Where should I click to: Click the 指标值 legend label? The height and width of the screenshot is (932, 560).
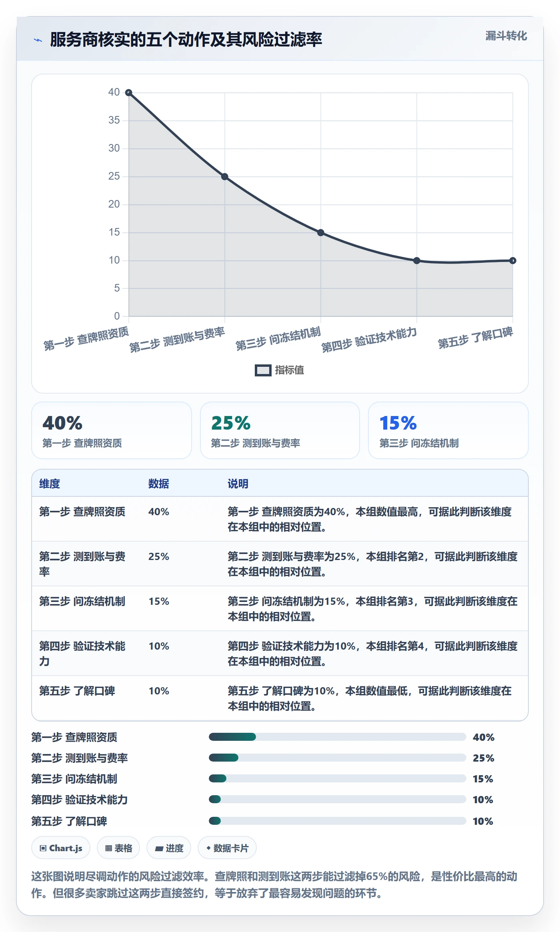click(289, 370)
